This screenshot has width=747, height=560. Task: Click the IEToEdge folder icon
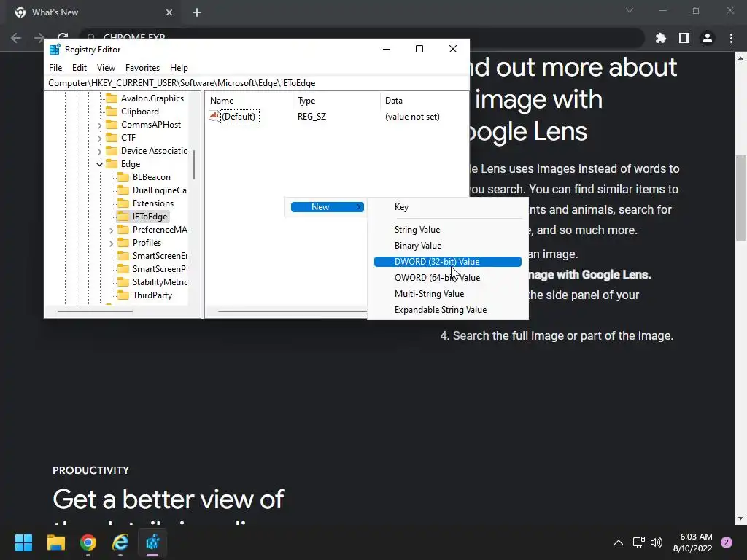click(x=123, y=216)
